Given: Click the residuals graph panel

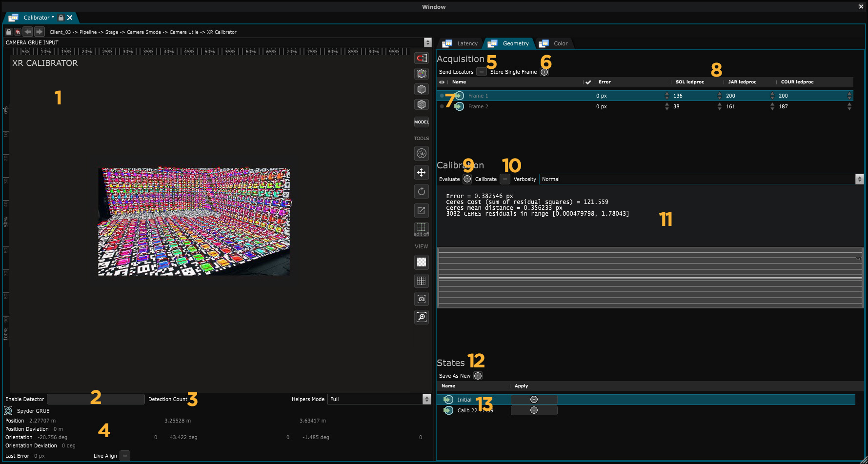Looking at the screenshot, I should coord(650,278).
